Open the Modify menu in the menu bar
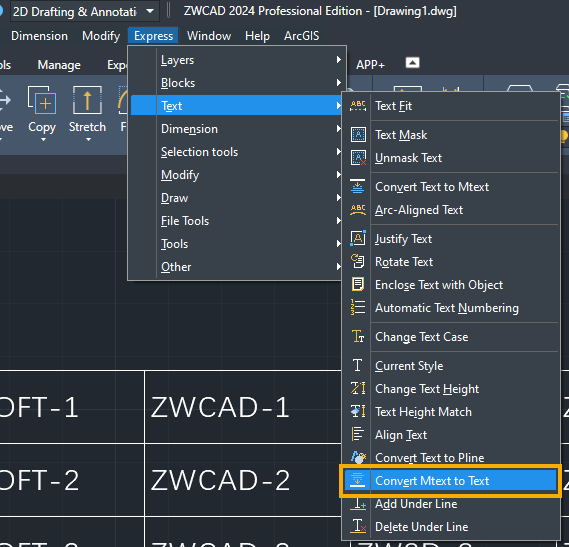The height and width of the screenshot is (547, 569). point(101,36)
